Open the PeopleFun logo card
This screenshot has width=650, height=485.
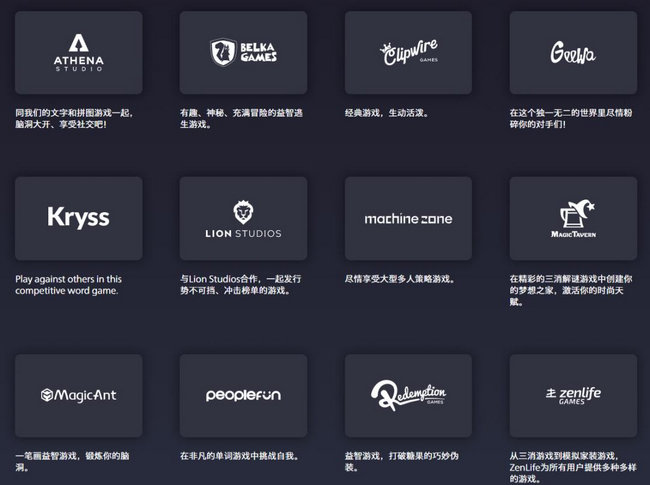[243, 395]
